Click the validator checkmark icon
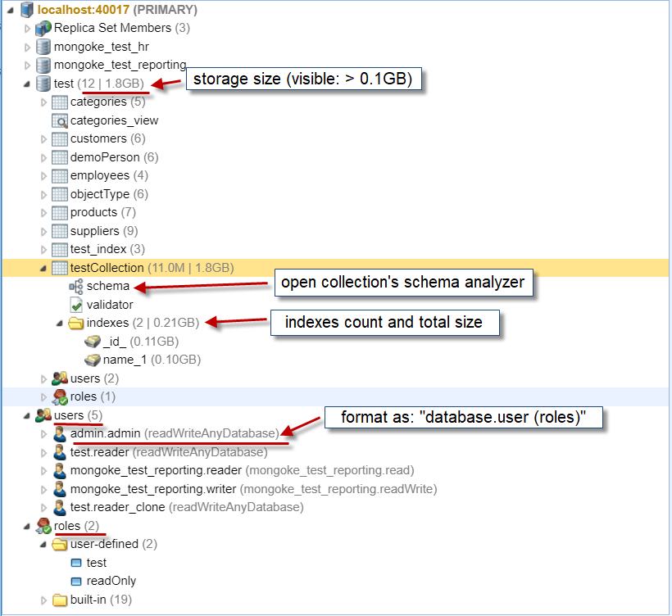Screen dimensions: 672x616 click(x=76, y=305)
